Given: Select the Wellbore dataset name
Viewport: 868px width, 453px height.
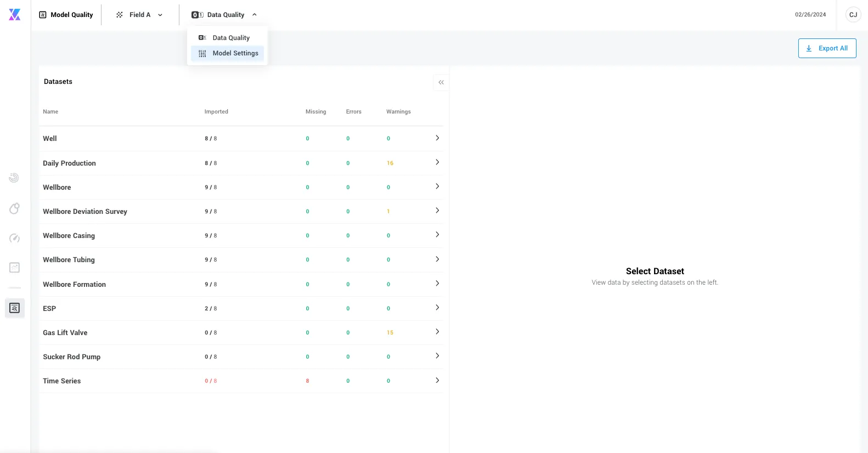Looking at the screenshot, I should tap(57, 188).
